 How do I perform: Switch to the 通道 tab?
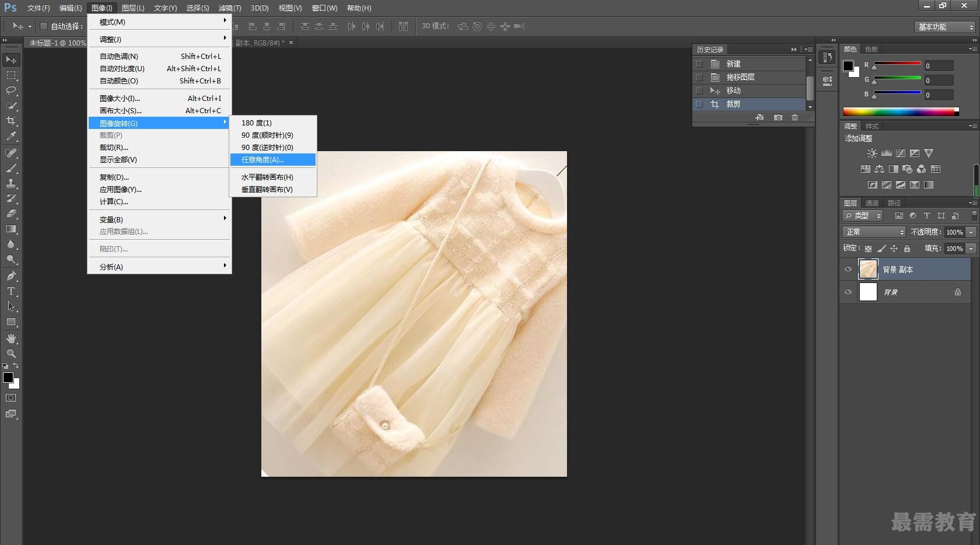pos(872,203)
